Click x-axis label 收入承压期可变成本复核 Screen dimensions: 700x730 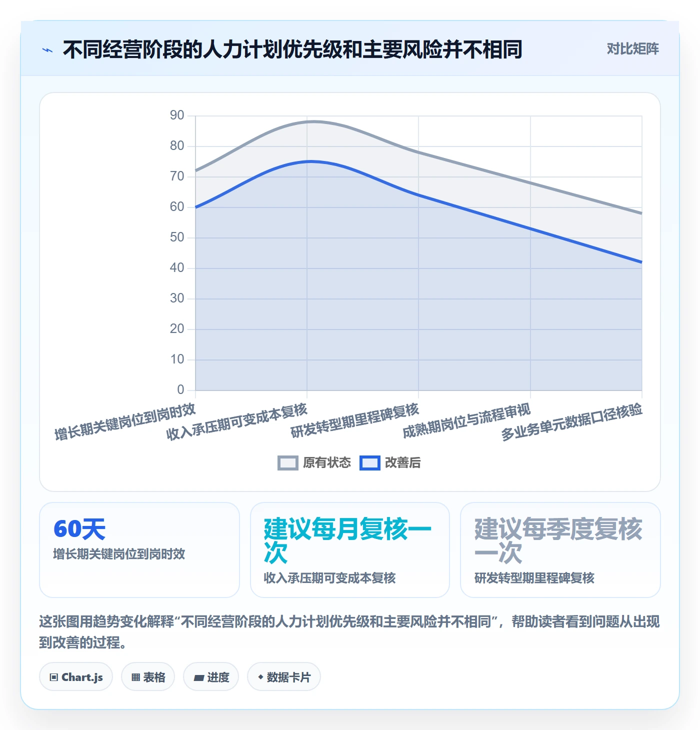[x=237, y=422]
